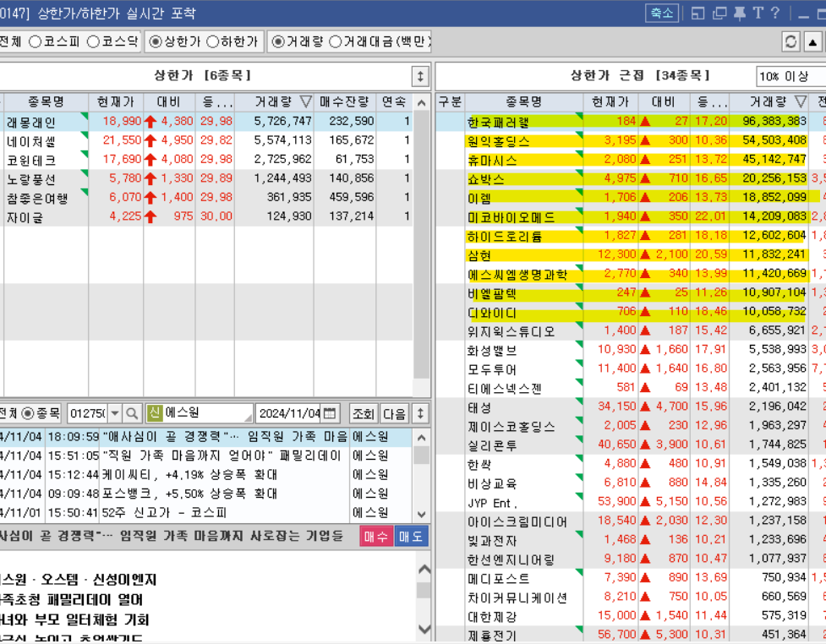Select the 노랑풍선 row
Image resolution: width=826 pixels, height=644 pixels.
click(x=206, y=178)
